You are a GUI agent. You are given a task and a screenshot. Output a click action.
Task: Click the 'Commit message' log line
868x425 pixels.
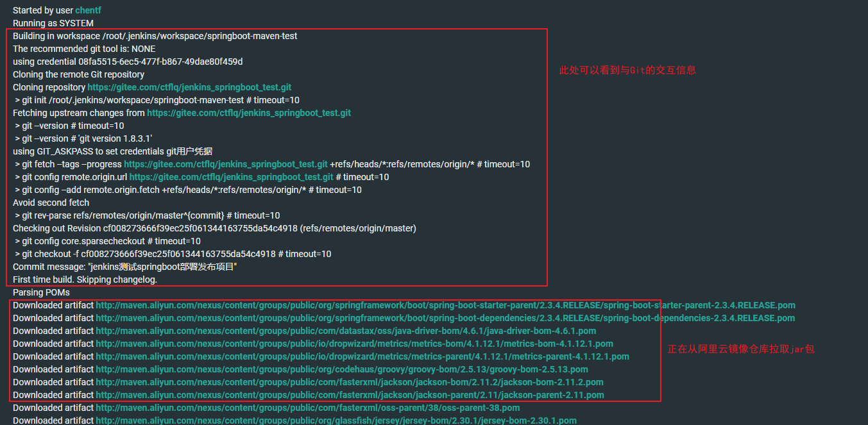pyautogui.click(x=125, y=267)
